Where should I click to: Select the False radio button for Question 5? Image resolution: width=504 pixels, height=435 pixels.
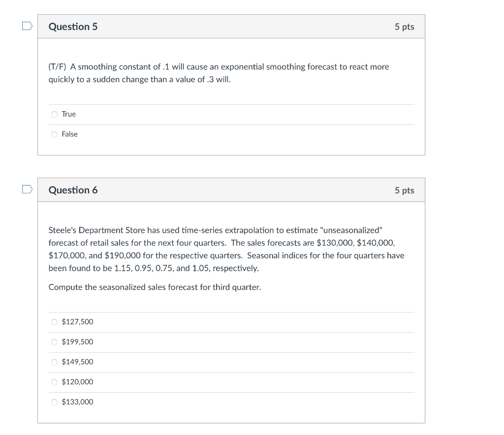pos(54,134)
